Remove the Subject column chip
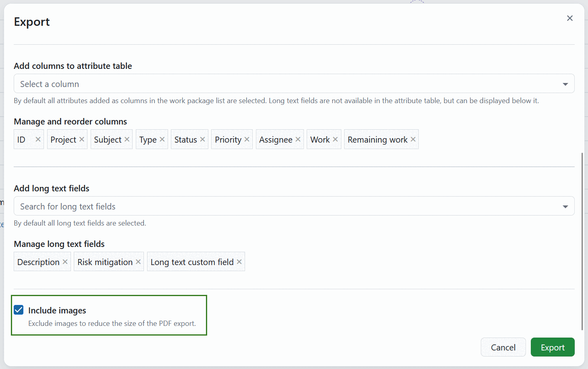This screenshot has width=588, height=369. pyautogui.click(x=127, y=139)
